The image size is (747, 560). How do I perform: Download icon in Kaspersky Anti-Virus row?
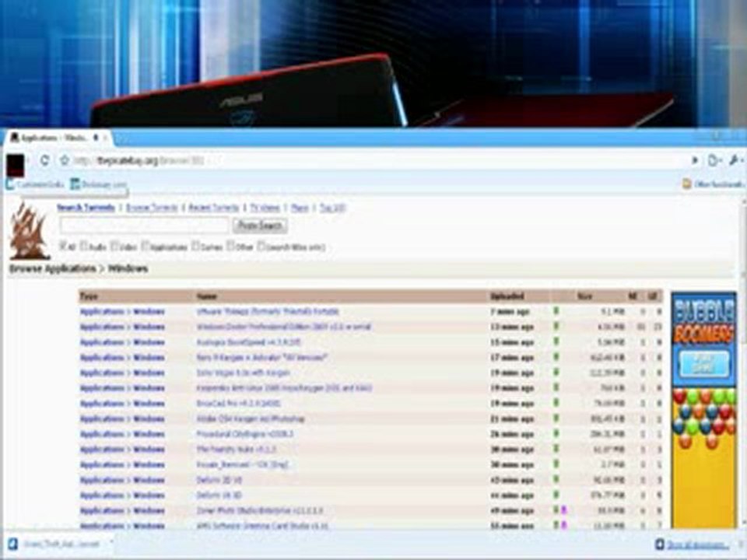point(556,387)
